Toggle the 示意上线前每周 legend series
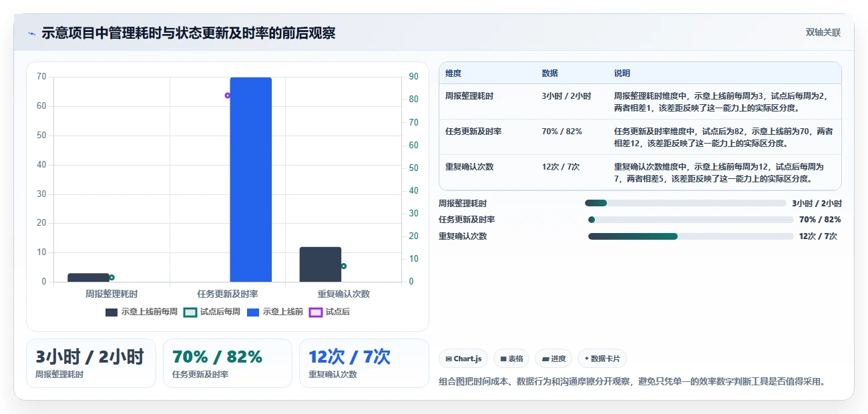 [142, 312]
